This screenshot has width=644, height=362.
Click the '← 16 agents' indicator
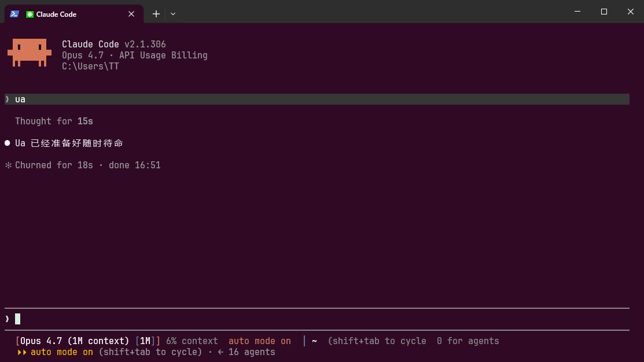(x=246, y=352)
